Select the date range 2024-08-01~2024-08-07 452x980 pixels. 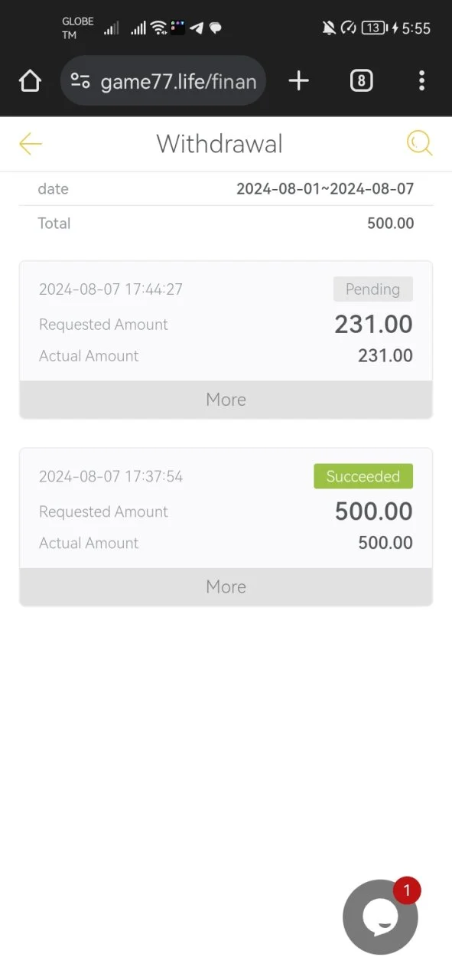[x=325, y=188]
